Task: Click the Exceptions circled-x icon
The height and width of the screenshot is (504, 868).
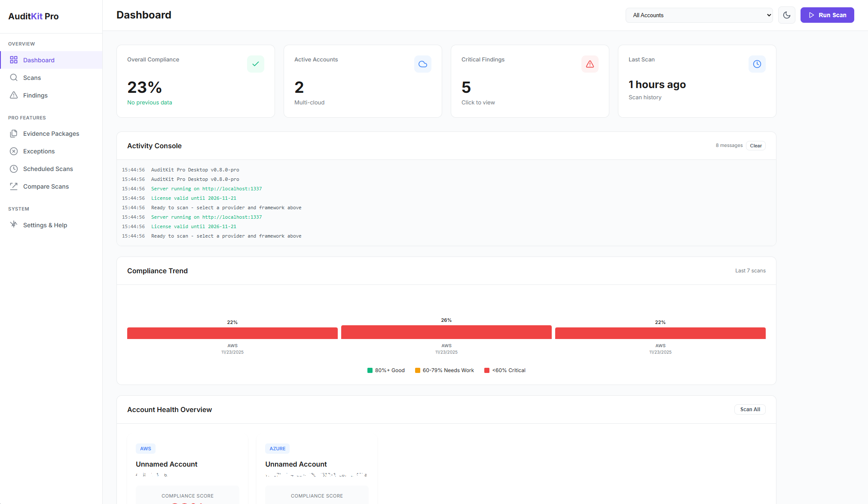Action: (x=14, y=151)
